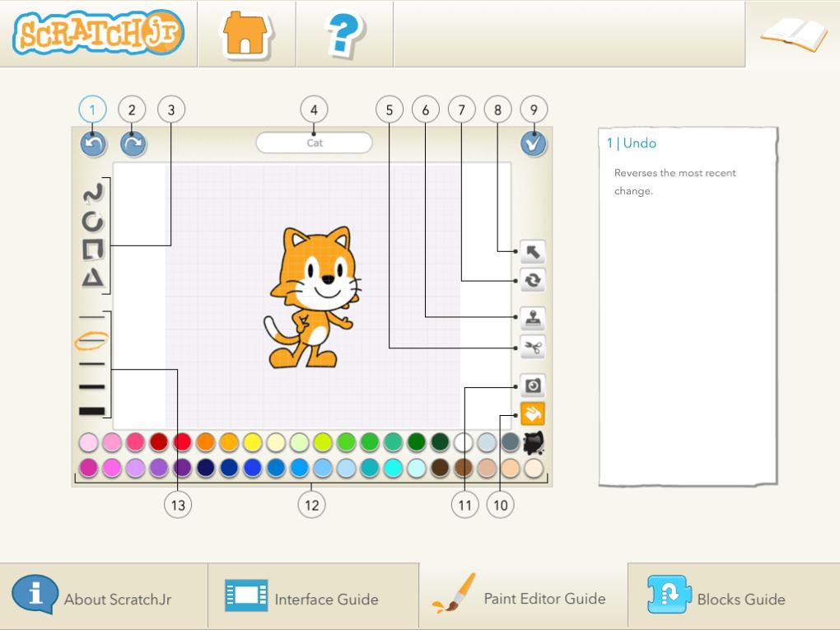Click guide number 12 circle
Image resolution: width=840 pixels, height=630 pixels.
312,505
